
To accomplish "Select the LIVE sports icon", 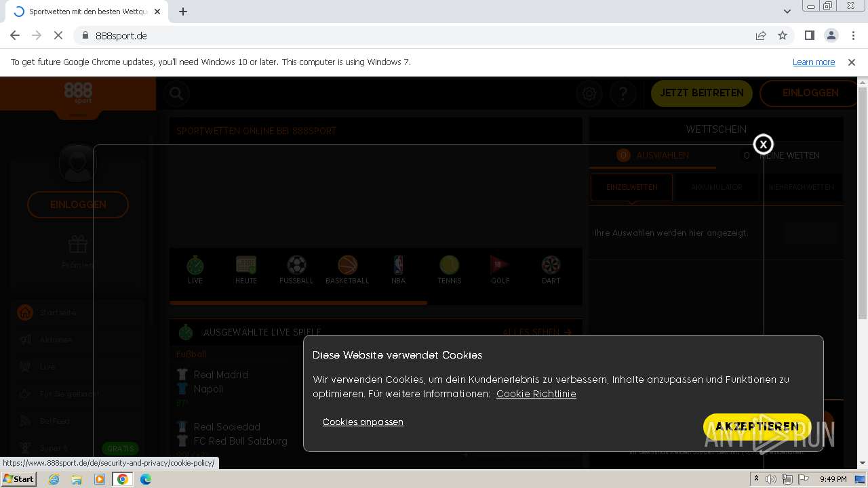I will pos(195,270).
